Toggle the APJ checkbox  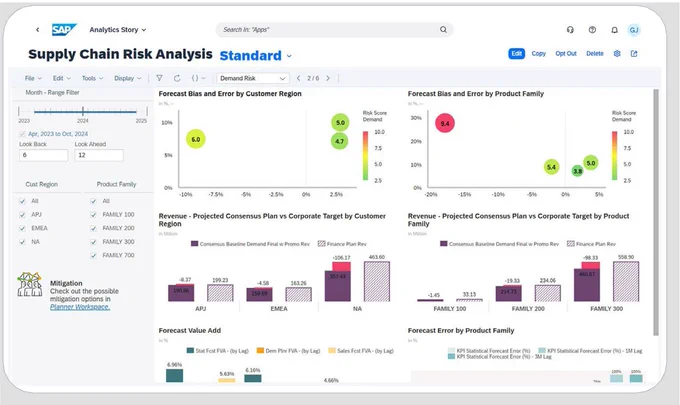point(22,215)
